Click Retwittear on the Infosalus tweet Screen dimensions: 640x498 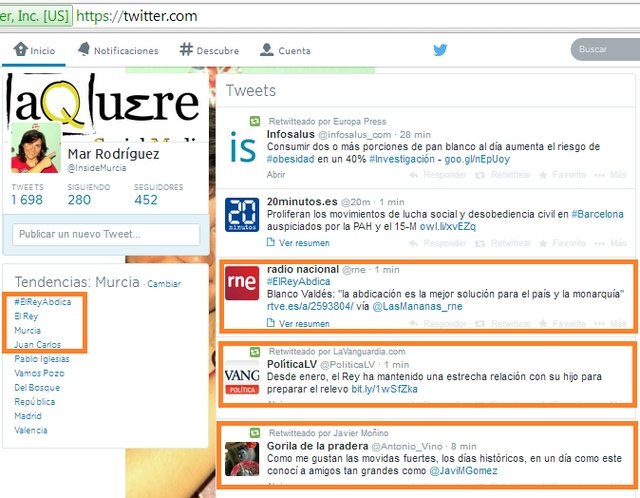(x=503, y=175)
